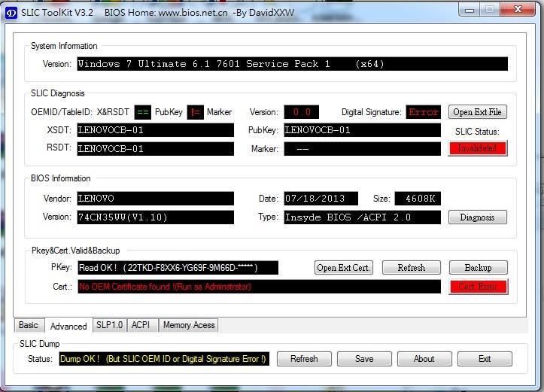Click the Open Ext File button
544x392 pixels.
(x=477, y=112)
